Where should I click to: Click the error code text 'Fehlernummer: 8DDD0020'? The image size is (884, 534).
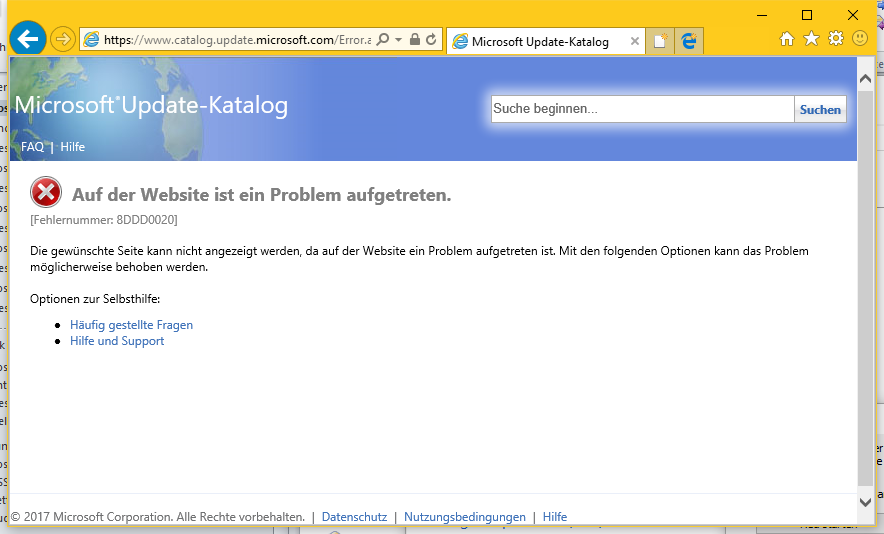tap(104, 220)
